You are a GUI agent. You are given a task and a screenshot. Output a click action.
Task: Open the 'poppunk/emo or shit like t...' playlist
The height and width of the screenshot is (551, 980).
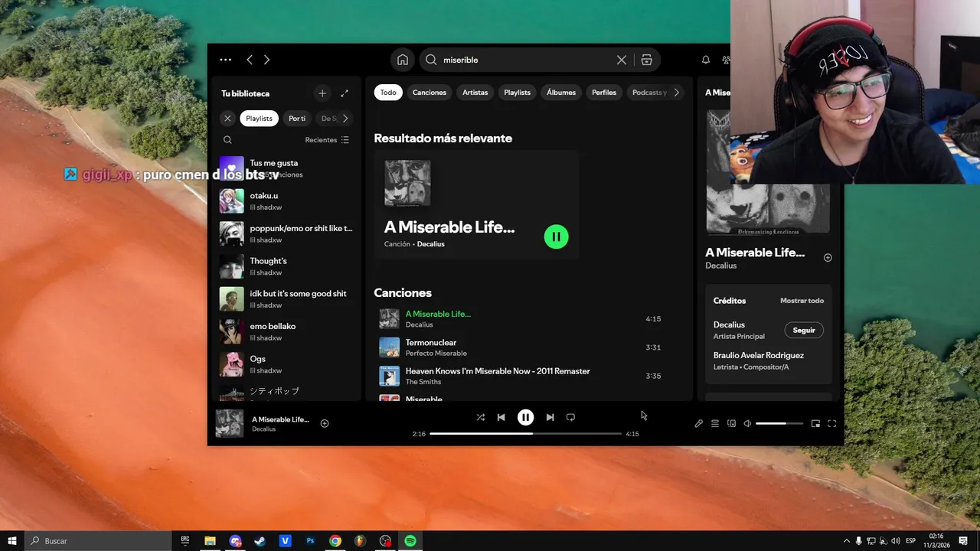[x=286, y=234]
